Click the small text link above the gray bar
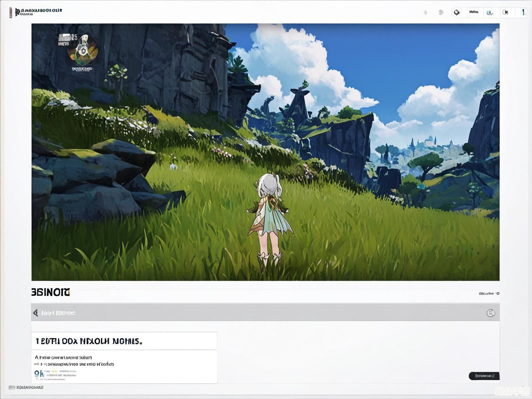Screen dimensions: 532x399 tap(489, 293)
